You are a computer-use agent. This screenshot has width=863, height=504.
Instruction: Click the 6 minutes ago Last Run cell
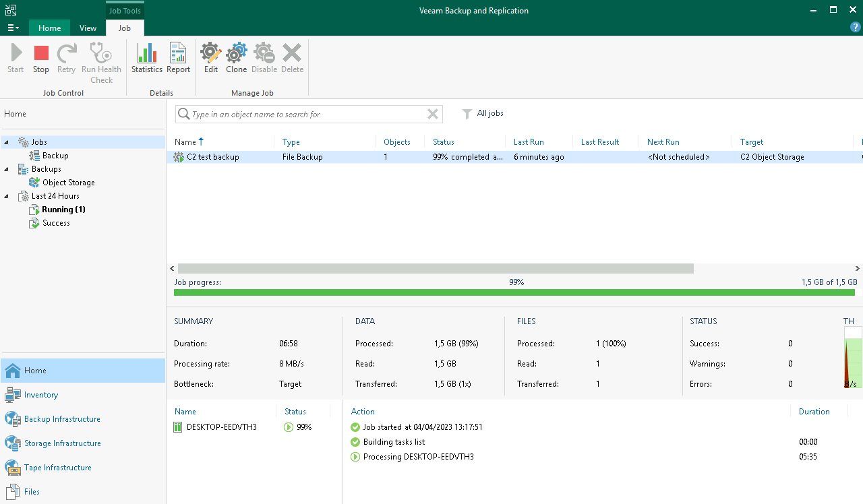tap(539, 157)
